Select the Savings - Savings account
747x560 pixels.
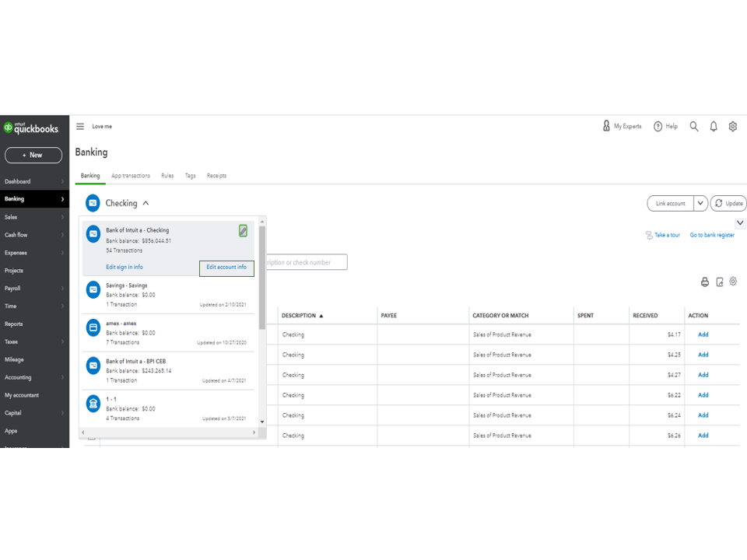click(168, 295)
